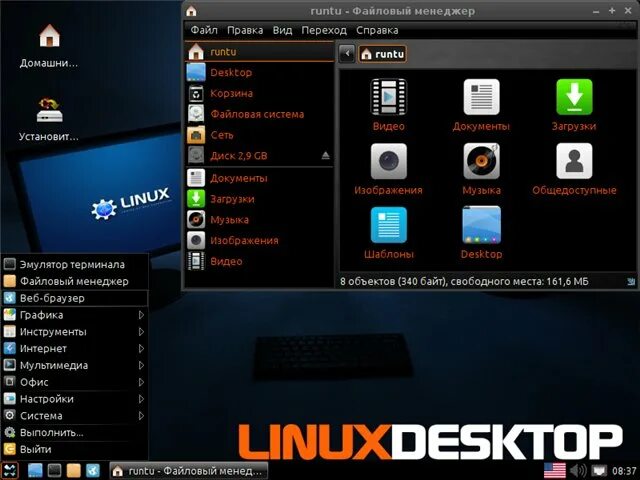Open the Документы folder in main pane

point(481,104)
